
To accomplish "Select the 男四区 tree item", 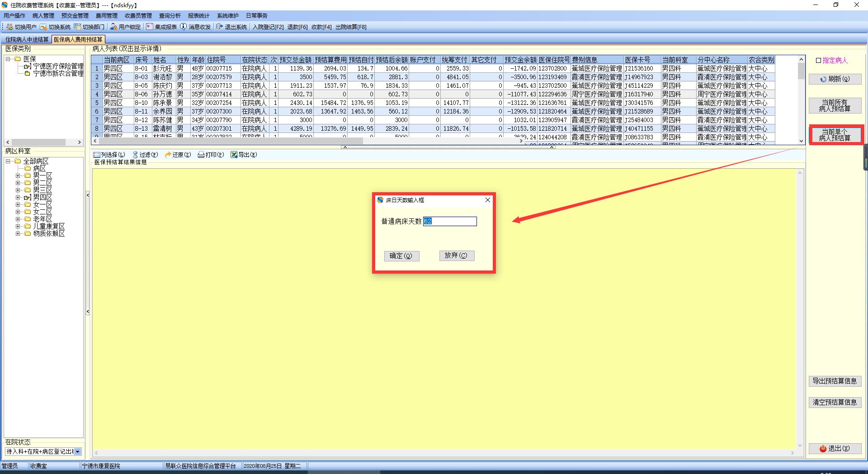I will (42, 197).
